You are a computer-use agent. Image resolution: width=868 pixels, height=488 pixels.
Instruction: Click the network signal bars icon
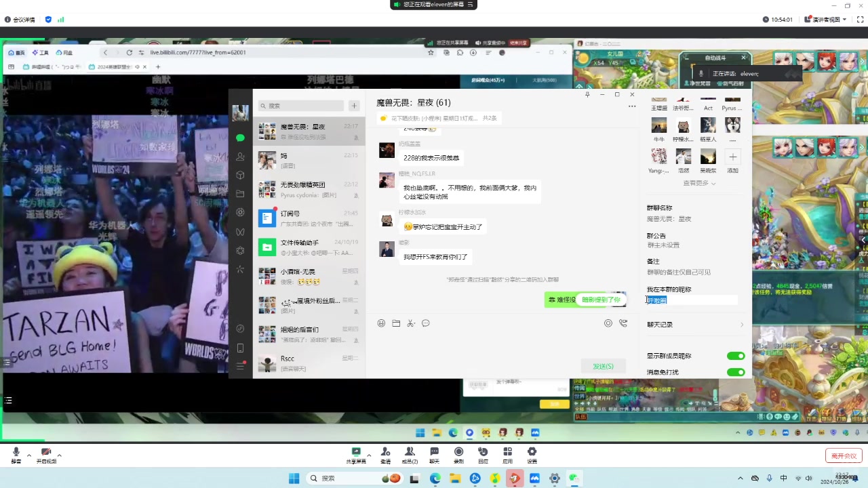click(x=61, y=20)
